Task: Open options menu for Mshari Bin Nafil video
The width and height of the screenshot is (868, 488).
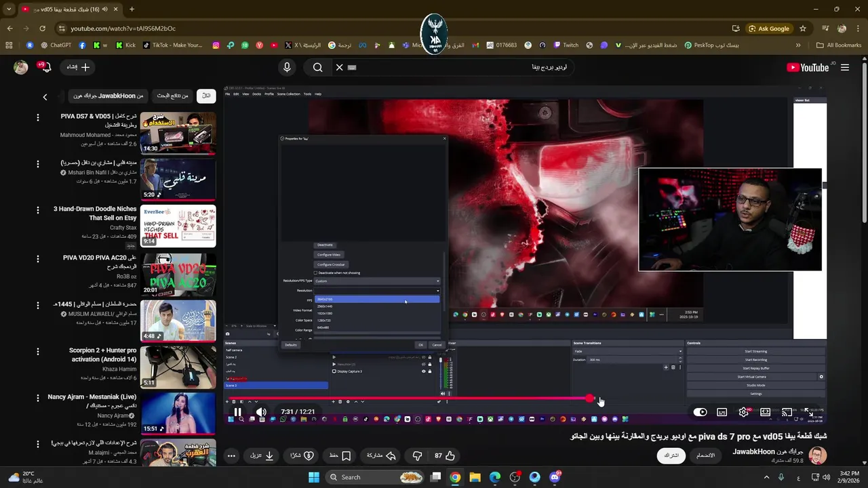Action: coord(38,164)
